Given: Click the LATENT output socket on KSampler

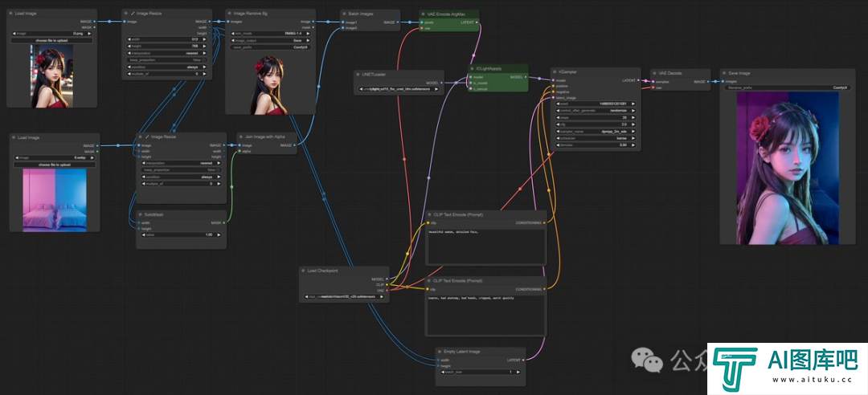Looking at the screenshot, I should [638, 80].
